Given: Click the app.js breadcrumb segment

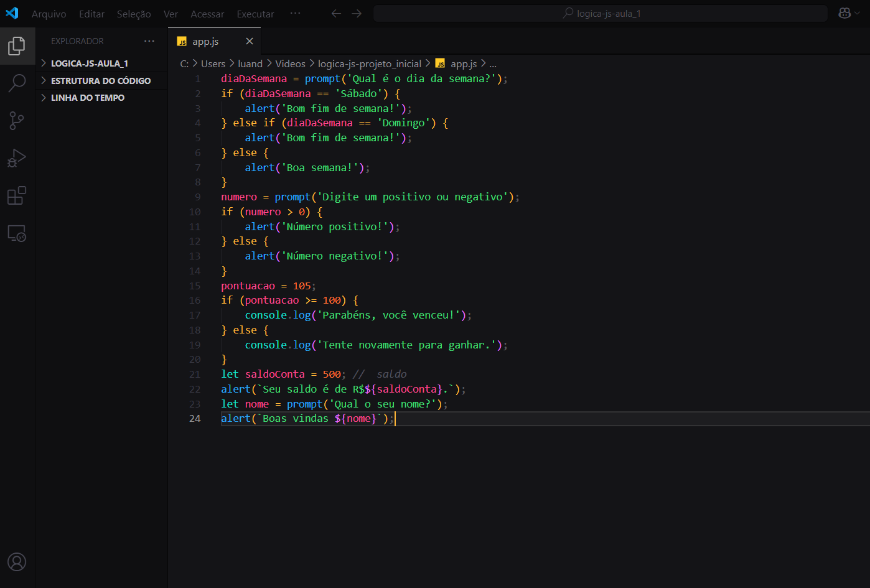Looking at the screenshot, I should [464, 63].
